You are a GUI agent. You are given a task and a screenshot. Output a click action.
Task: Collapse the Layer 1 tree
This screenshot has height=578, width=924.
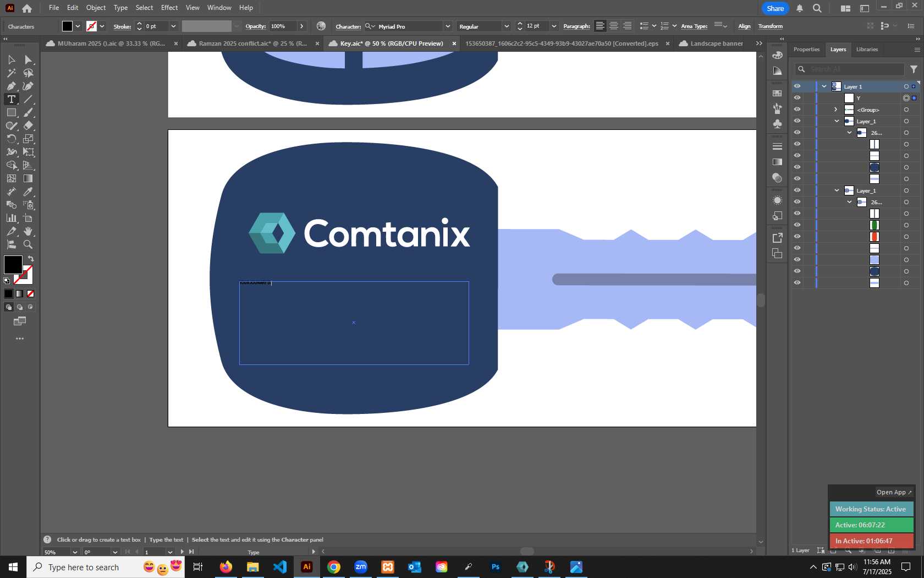tap(824, 86)
